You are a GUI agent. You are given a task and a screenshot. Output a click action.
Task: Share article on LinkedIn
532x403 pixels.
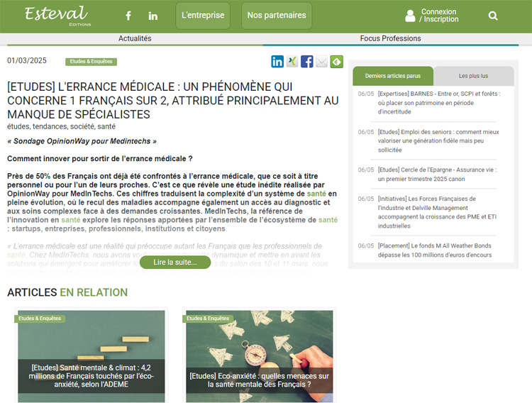(277, 62)
